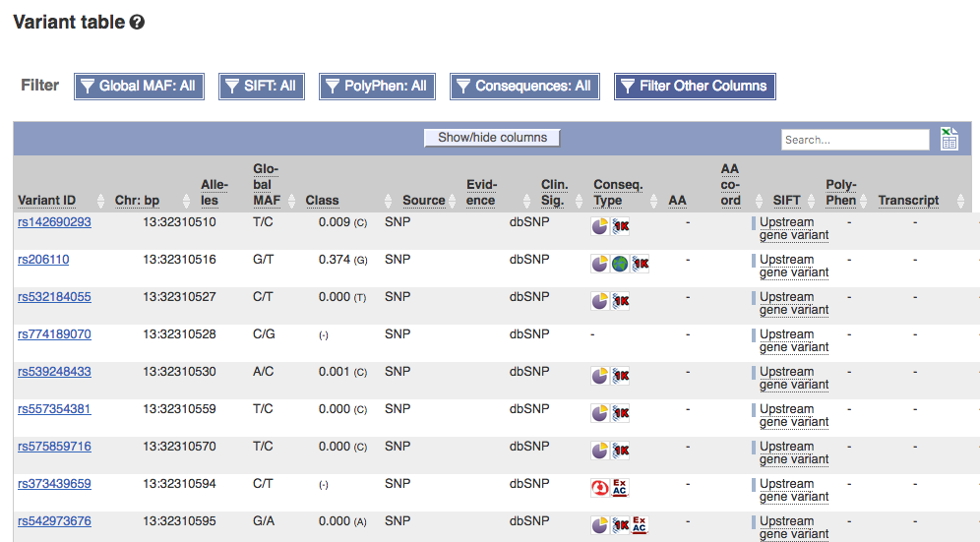Click the ExAC evidence icon for rs373439659
Viewport: 980px width, 542px height.
[619, 488]
